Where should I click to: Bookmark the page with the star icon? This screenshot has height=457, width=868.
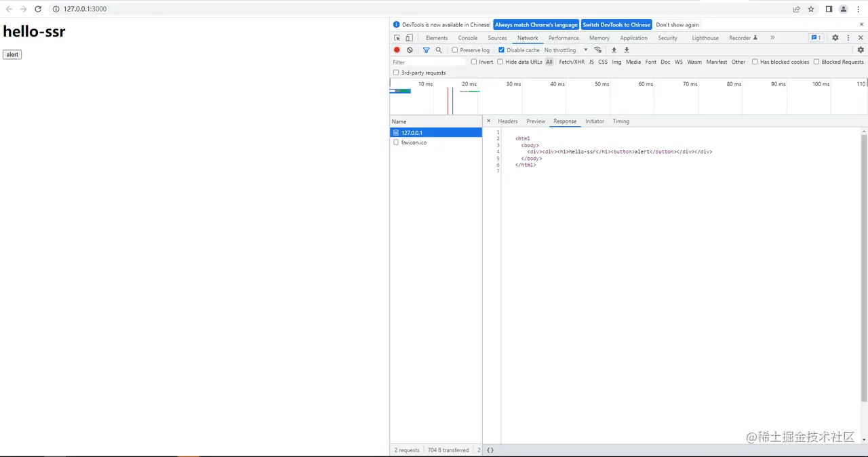[811, 9]
